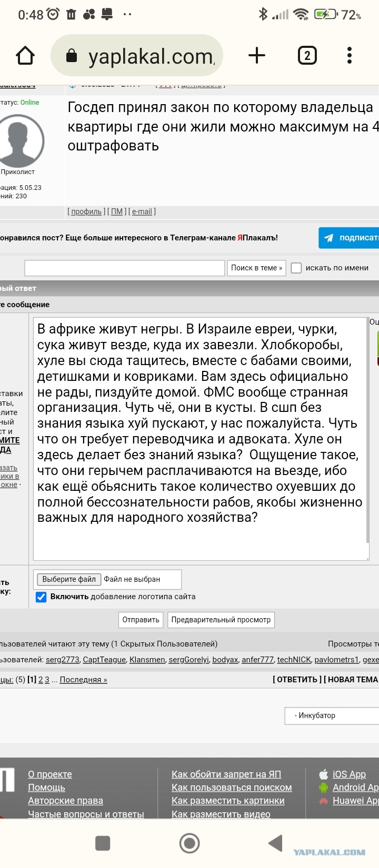Screen dimensions: 379x868
Task: Jump to Последняя page link
Action: pyautogui.click(x=83, y=680)
